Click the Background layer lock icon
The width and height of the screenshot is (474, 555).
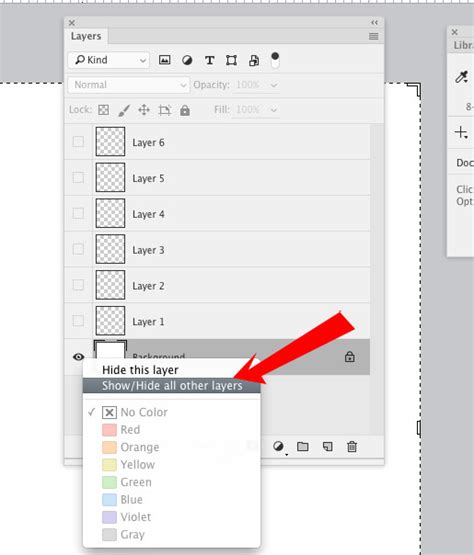point(350,356)
